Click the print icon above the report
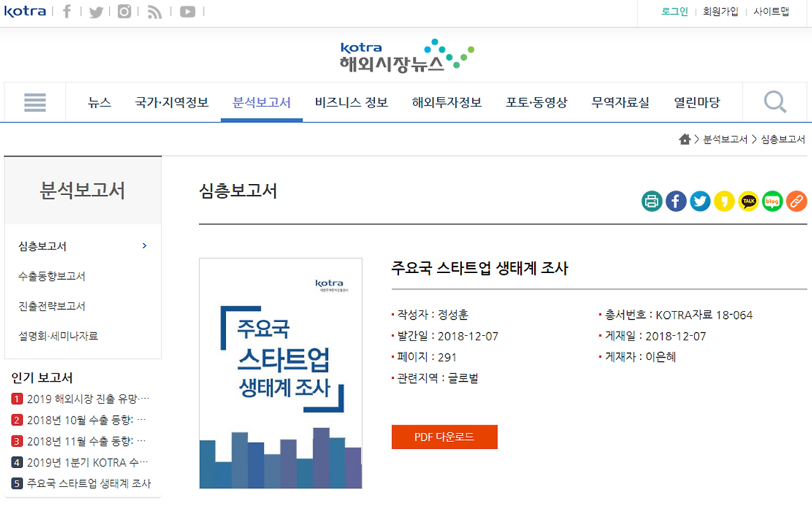This screenshot has height=506, width=812. click(x=652, y=201)
